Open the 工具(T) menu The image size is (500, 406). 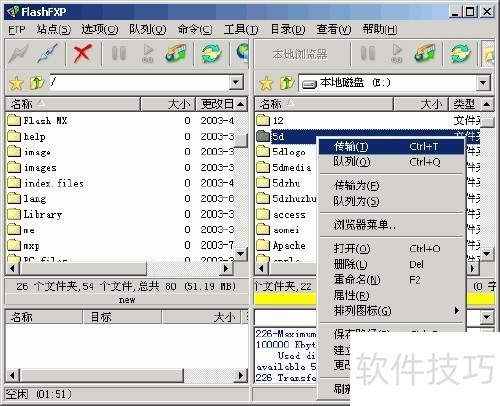click(x=241, y=29)
